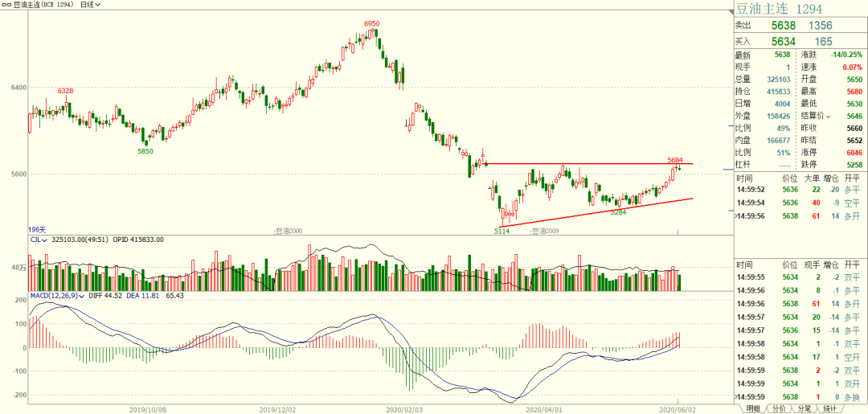The image size is (868, 414).
Task: Open the 日线 period dropdown
Action: 90,5
